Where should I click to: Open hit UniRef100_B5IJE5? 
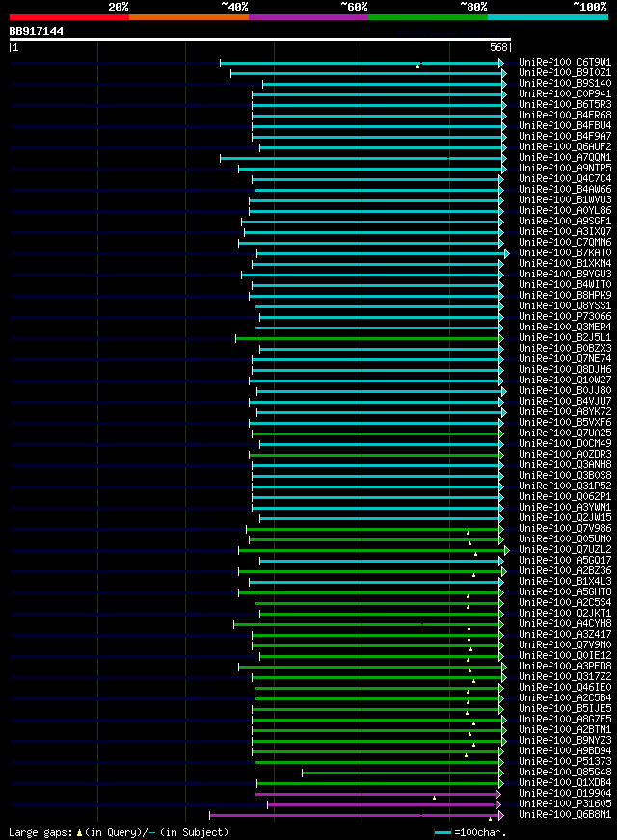point(565,709)
